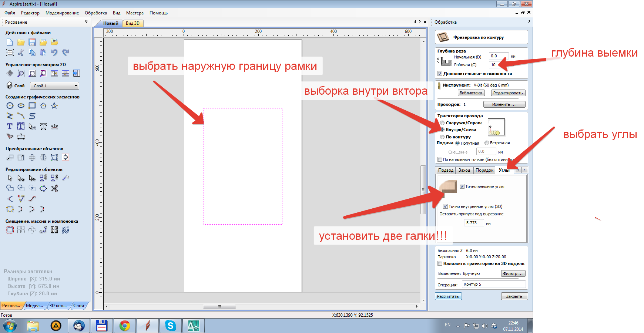The image size is (644, 333).
Task: Switch to the Вид 3D tab
Action: click(x=133, y=23)
